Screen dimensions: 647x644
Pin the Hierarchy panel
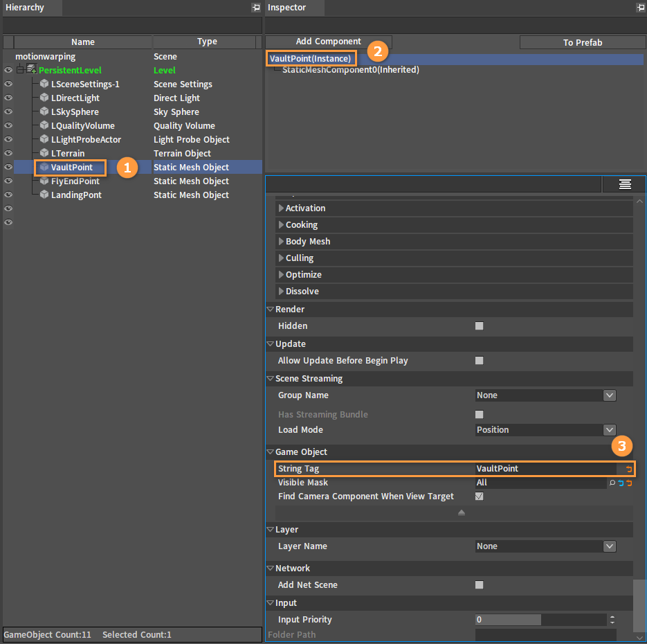click(256, 8)
